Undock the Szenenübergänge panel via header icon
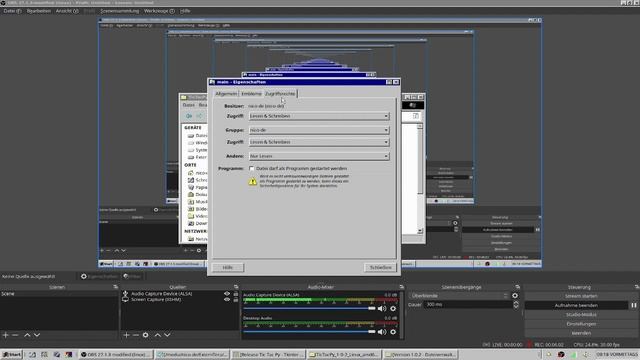The width and height of the screenshot is (640, 360). tap(518, 287)
